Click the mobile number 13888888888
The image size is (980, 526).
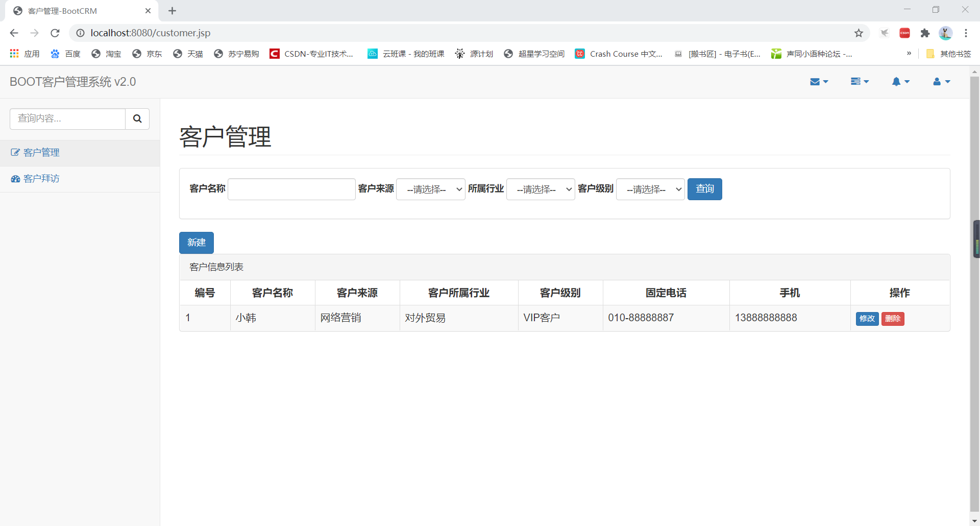click(766, 318)
